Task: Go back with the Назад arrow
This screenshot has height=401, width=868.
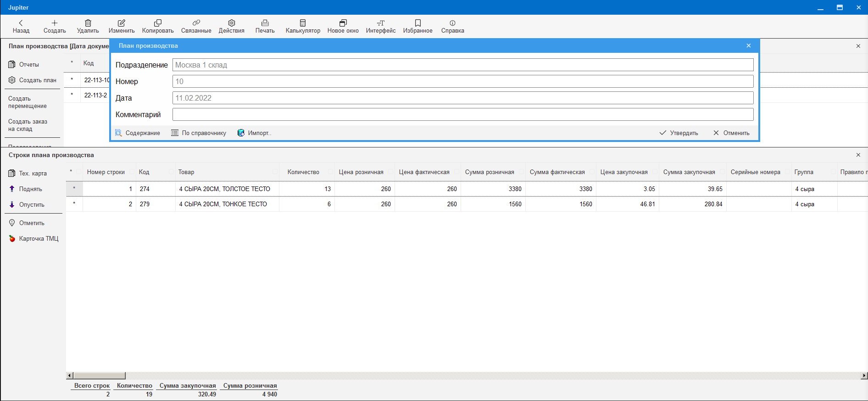Action: click(21, 26)
